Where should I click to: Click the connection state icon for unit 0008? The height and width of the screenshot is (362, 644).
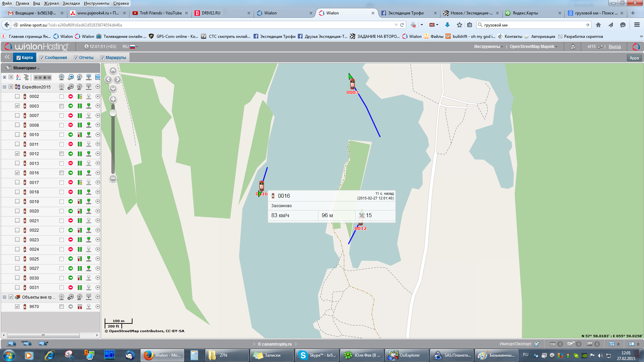89,125
